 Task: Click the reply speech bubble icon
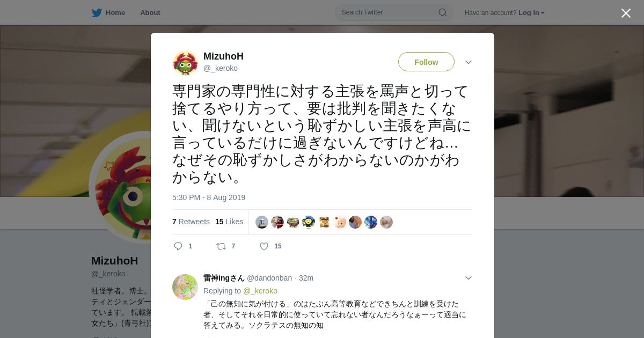(x=178, y=246)
